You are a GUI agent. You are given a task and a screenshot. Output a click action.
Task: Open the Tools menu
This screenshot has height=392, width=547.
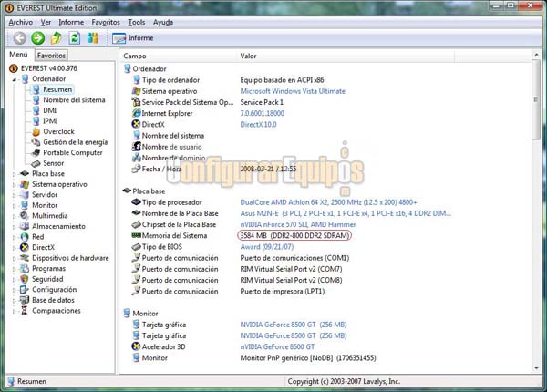tap(137, 22)
